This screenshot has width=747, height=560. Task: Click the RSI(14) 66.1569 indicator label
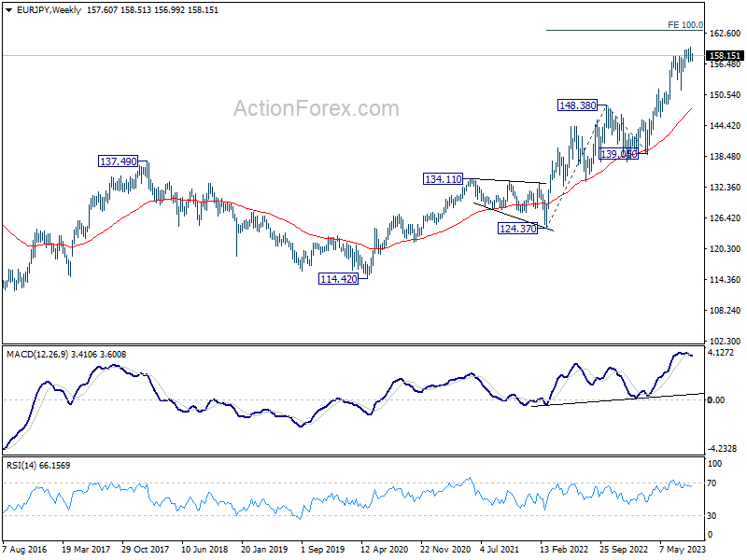pyautogui.click(x=38, y=465)
